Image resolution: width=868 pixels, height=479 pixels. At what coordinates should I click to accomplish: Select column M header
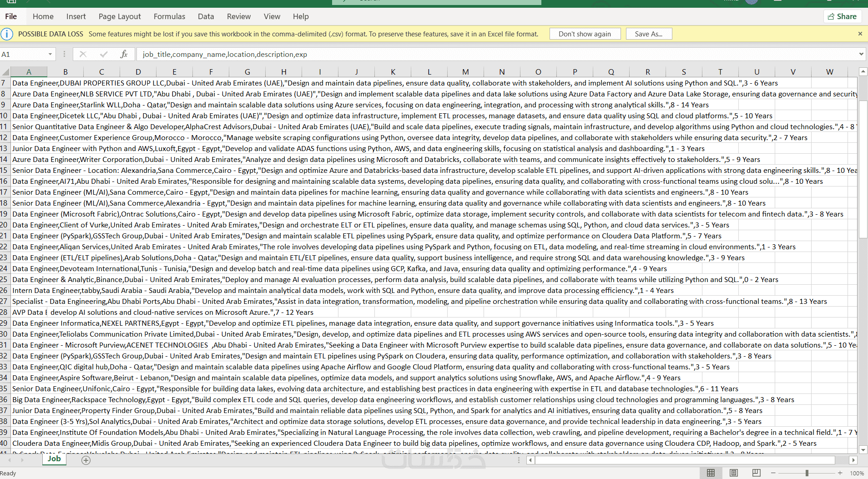pos(465,72)
